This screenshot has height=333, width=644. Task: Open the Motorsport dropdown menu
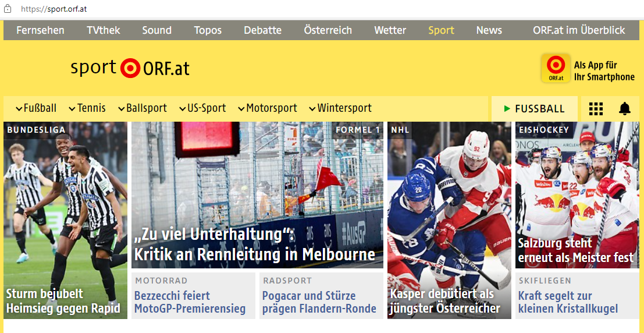[268, 108]
